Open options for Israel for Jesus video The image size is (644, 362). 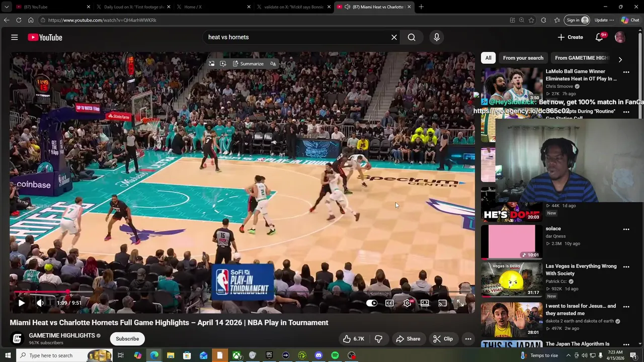(626, 306)
